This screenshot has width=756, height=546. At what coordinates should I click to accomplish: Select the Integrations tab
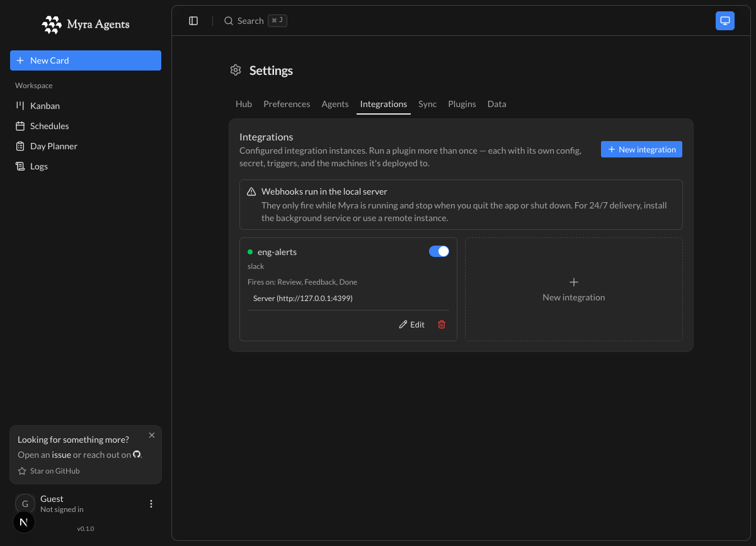click(x=384, y=104)
